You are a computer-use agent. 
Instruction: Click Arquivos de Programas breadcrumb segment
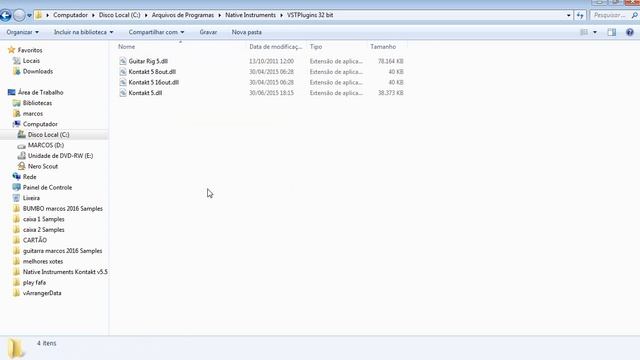click(183, 15)
